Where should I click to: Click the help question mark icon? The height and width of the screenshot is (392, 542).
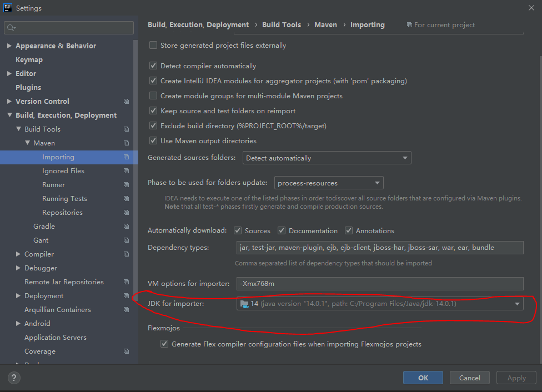coord(13,378)
